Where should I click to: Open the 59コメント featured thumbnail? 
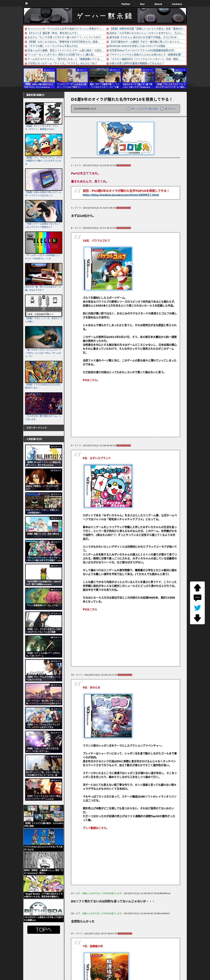tap(105, 78)
